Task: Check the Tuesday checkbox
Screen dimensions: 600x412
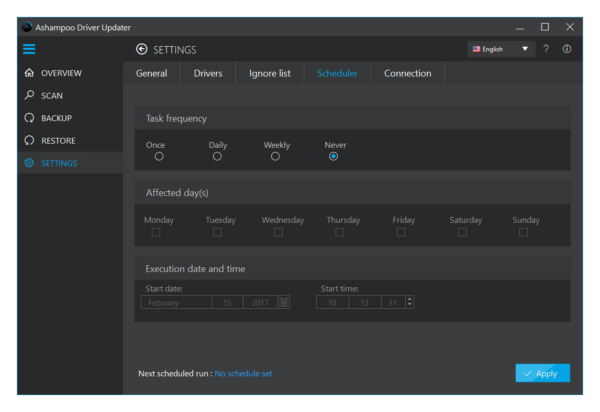Action: (x=217, y=232)
